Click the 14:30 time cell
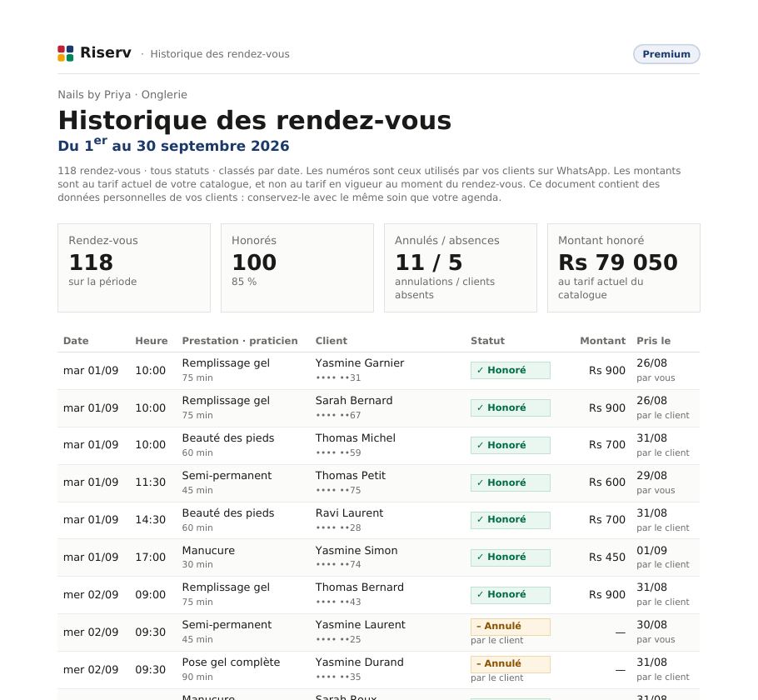This screenshot has width=758, height=700. pyautogui.click(x=150, y=519)
